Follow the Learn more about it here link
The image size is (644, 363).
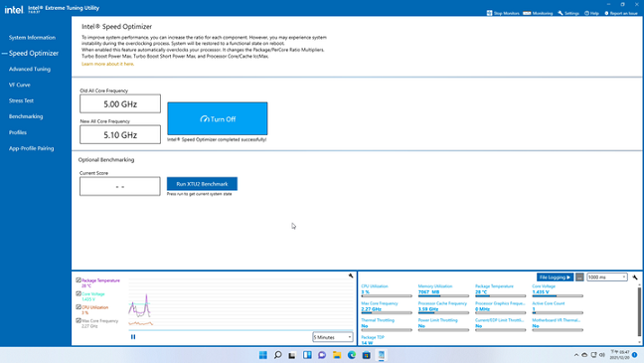point(107,64)
